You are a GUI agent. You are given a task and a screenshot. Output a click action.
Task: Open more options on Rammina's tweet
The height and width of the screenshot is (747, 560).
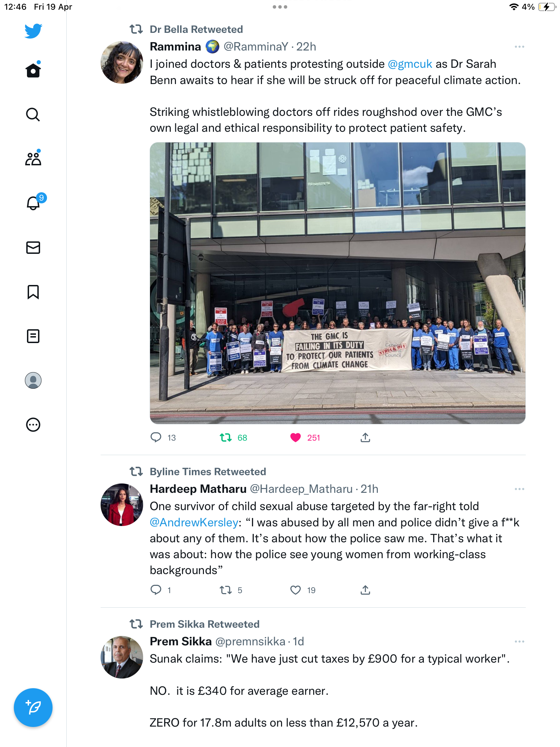[x=519, y=47]
